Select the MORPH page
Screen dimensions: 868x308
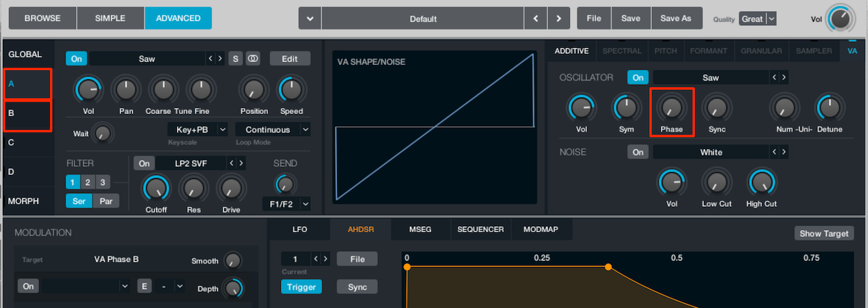click(24, 201)
